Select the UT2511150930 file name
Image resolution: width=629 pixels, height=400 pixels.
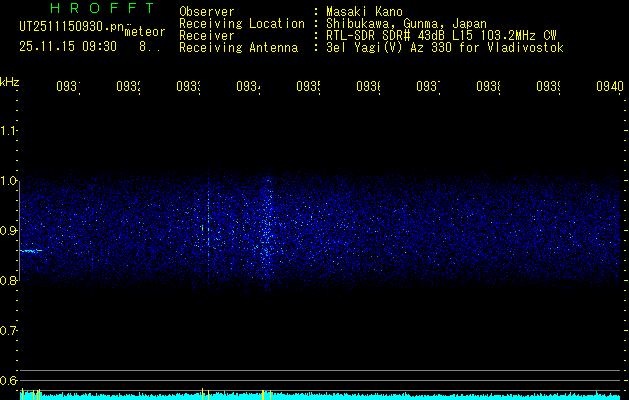click(72, 27)
